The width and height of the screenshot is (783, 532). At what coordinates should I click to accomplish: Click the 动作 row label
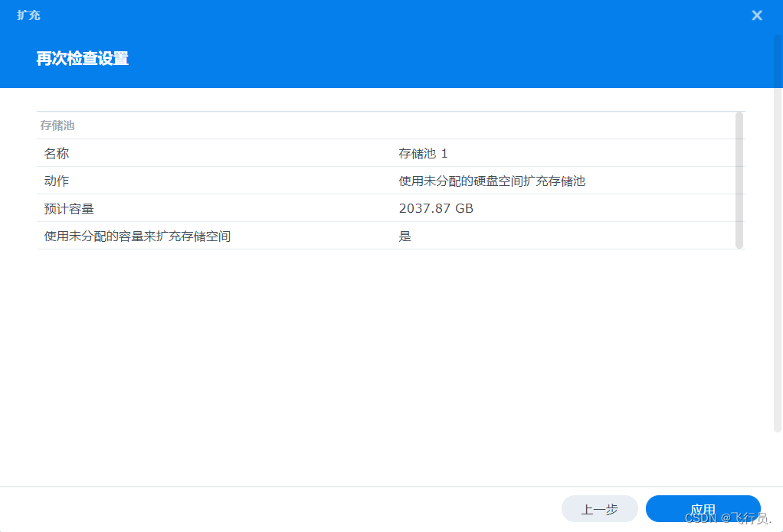tap(56, 181)
